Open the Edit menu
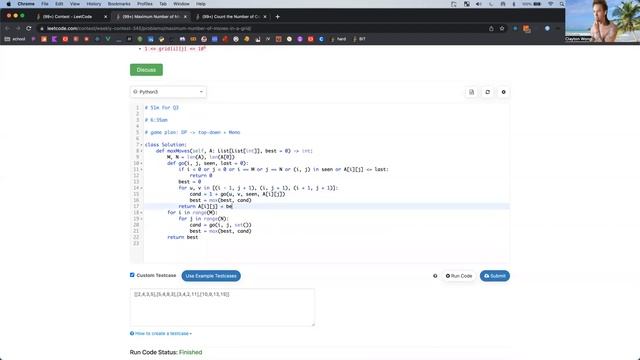The height and width of the screenshot is (360, 640). click(x=59, y=4)
